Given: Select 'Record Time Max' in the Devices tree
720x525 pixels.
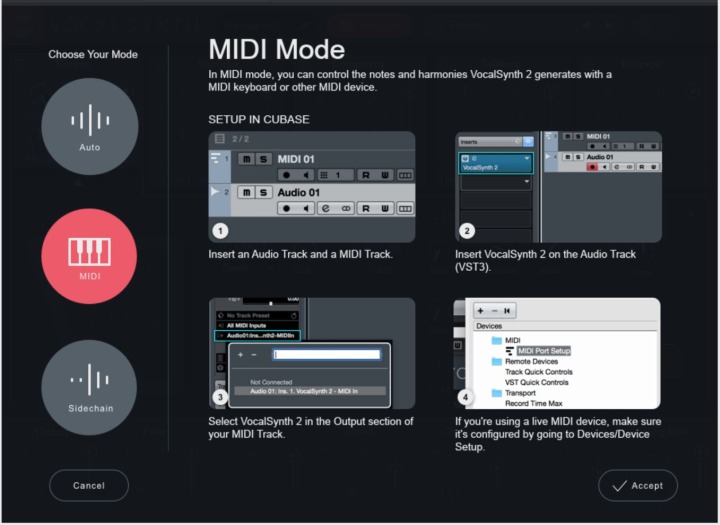Looking at the screenshot, I should [534, 404].
